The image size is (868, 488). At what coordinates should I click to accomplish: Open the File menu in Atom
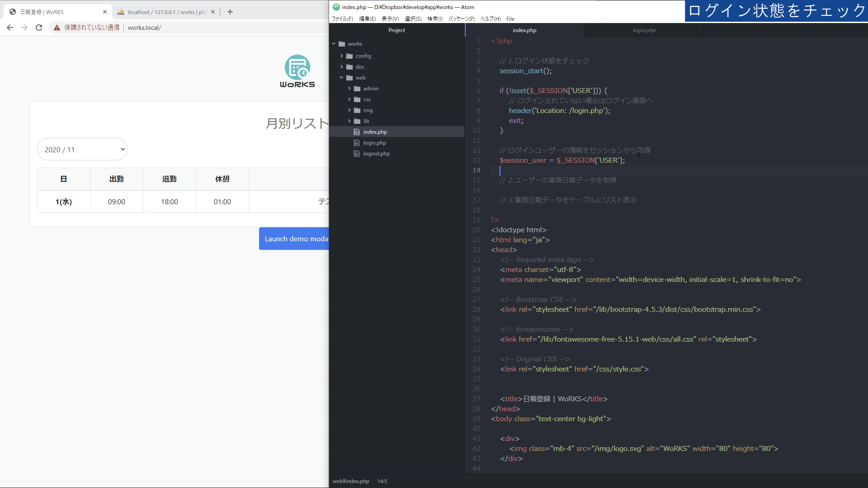click(510, 19)
